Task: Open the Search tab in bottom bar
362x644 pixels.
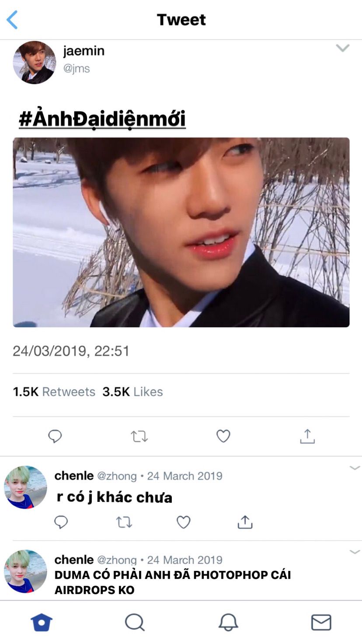Action: (x=135, y=622)
